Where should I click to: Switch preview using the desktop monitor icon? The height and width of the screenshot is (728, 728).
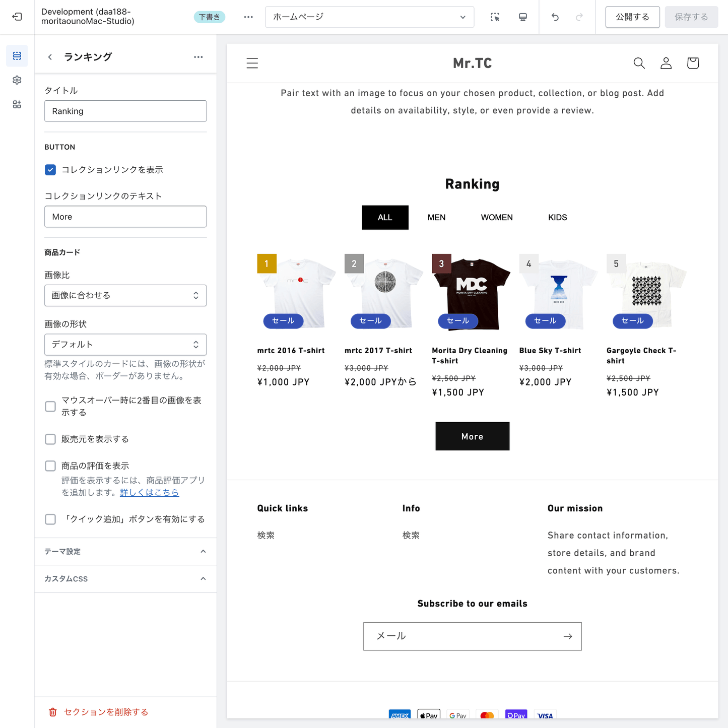(522, 17)
